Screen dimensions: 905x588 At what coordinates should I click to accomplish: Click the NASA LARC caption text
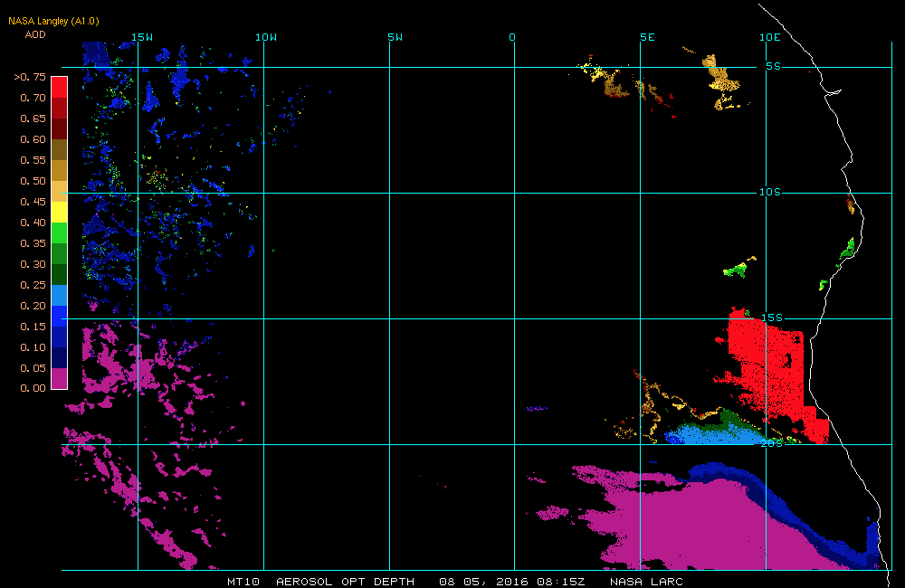(646, 582)
